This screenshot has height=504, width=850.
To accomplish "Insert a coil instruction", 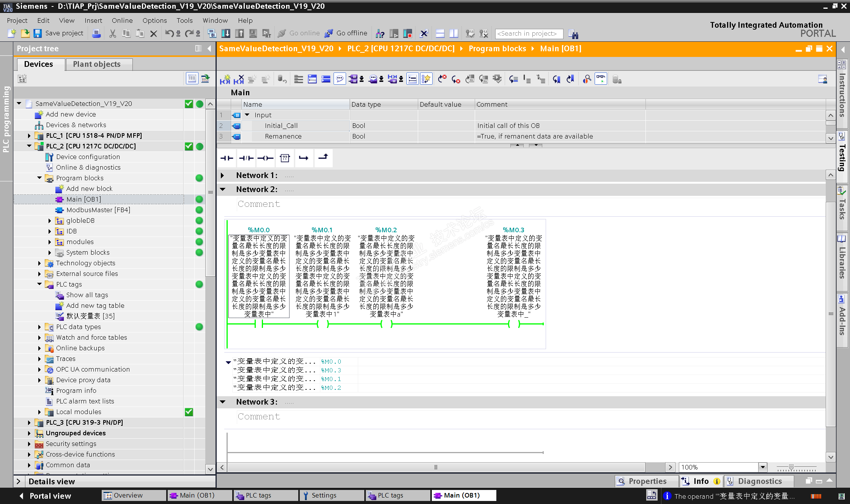I will tap(265, 158).
